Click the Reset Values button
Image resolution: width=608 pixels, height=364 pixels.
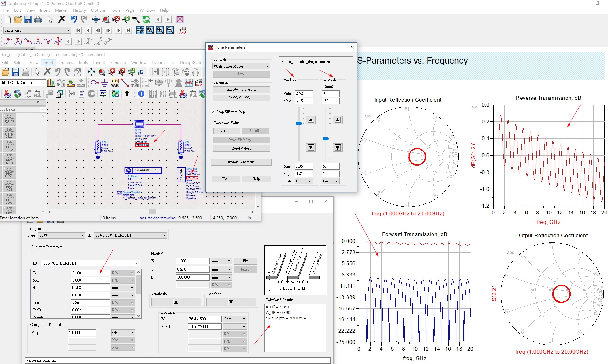click(x=241, y=148)
